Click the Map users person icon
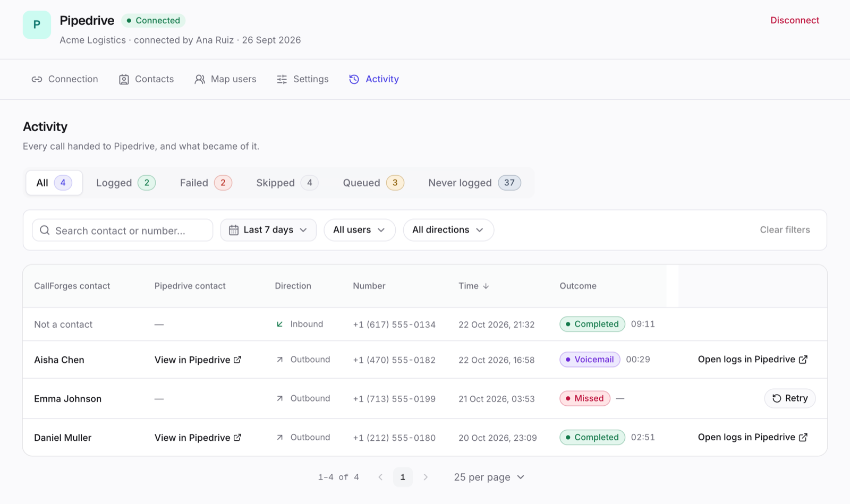 pos(200,79)
